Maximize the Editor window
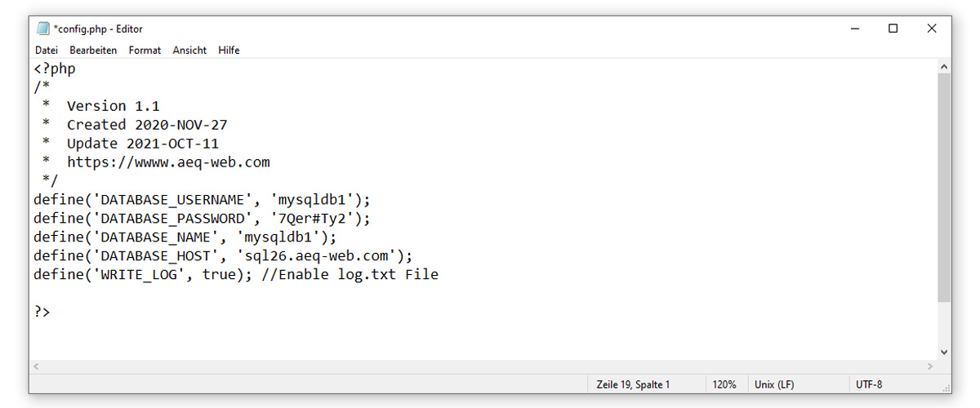The height and width of the screenshot is (408, 980). [x=893, y=29]
